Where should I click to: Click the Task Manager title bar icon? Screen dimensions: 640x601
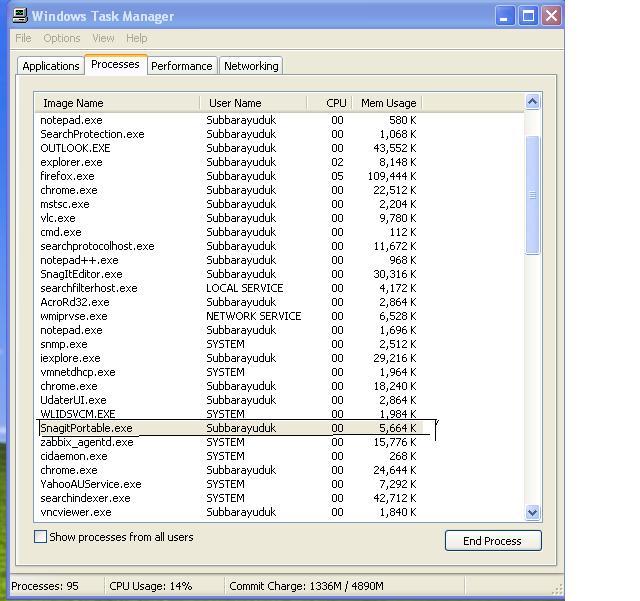point(17,16)
